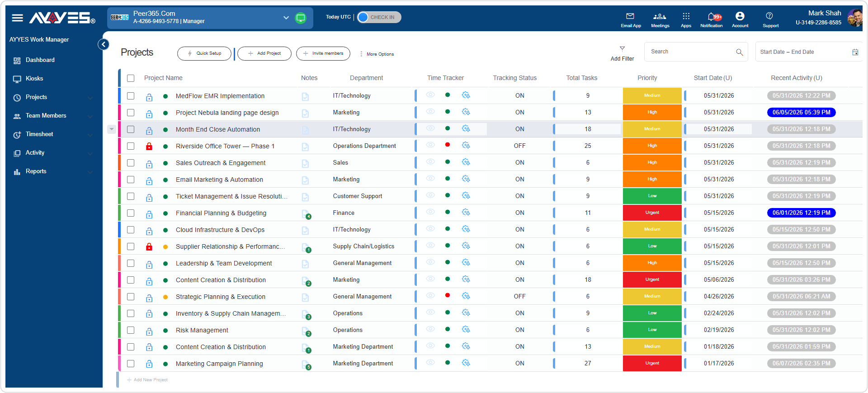The height and width of the screenshot is (393, 868).
Task: Expand the Reports sidebar chevron
Action: pos(90,172)
